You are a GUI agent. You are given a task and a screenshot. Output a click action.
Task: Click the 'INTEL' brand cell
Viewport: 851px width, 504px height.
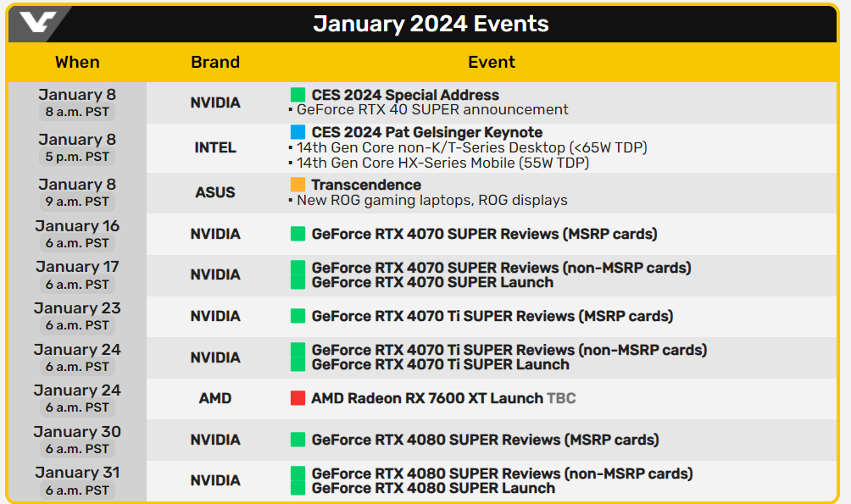[215, 147]
